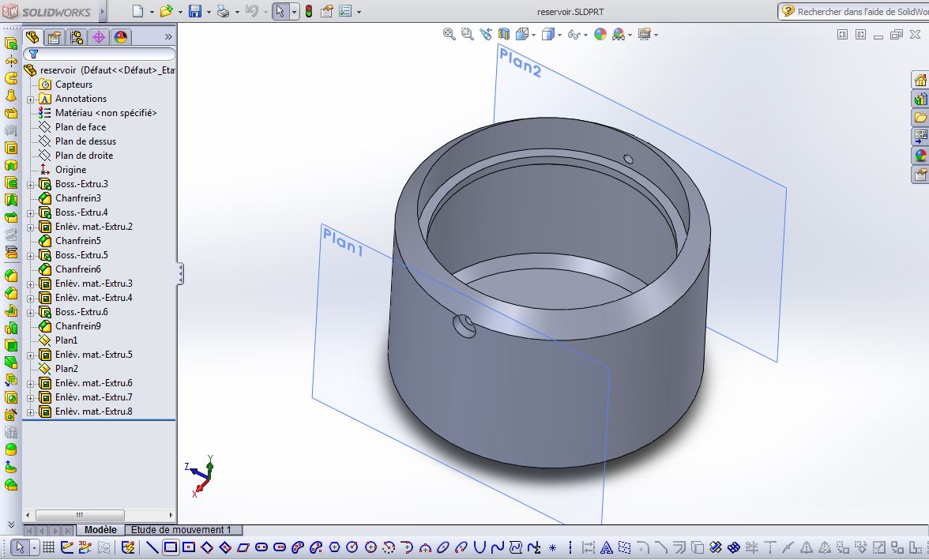929x560 pixels.
Task: Click the Zoom to Area icon
Action: point(468,35)
